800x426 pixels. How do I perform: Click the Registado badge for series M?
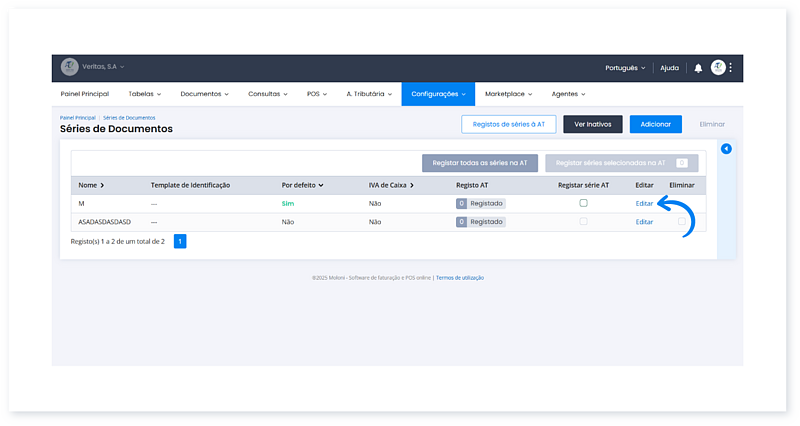click(481, 203)
